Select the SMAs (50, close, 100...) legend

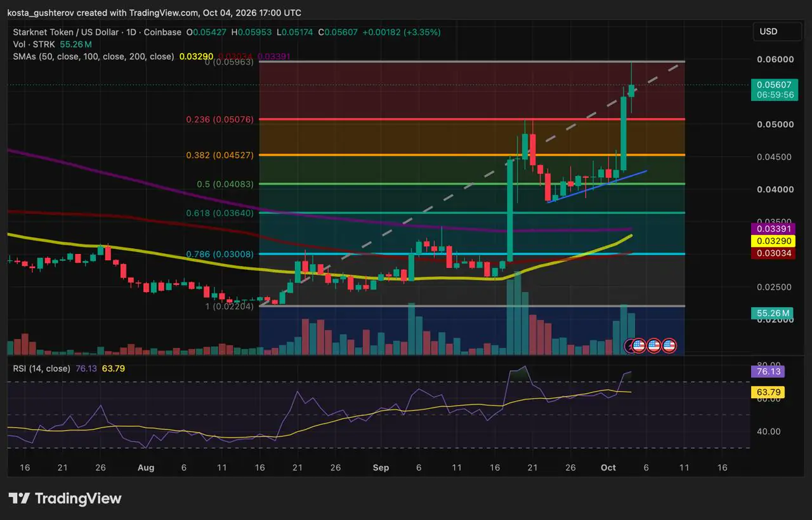(x=94, y=57)
